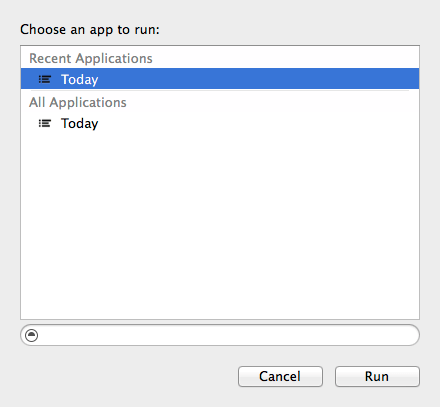Select Today under All Applications
The image size is (440, 407).
(x=220, y=123)
